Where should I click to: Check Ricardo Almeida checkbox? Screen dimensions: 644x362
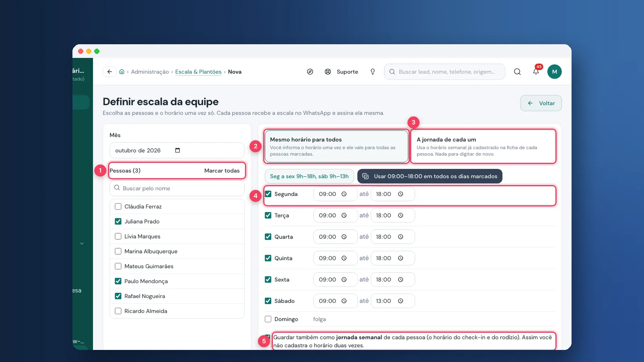coord(118,311)
